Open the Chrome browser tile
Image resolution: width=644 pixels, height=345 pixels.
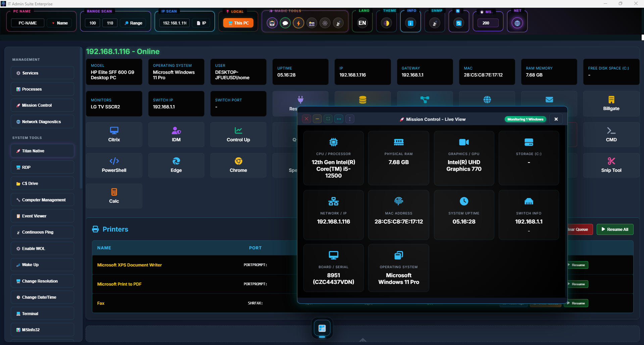point(238,165)
